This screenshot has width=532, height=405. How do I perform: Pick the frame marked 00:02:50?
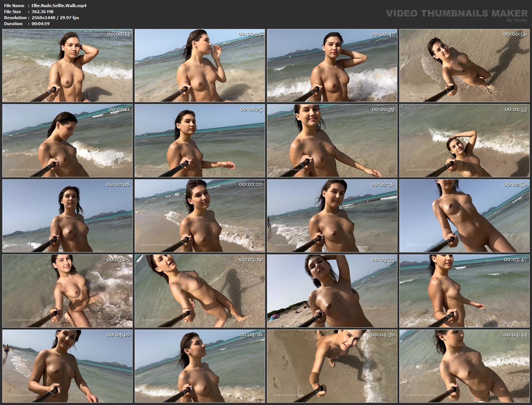[465, 216]
